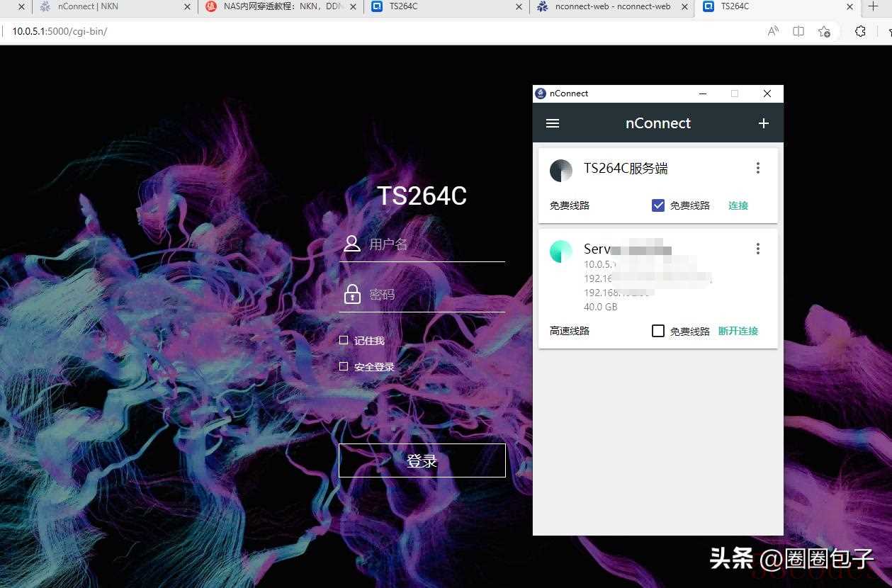
Task: Click the 登录 button
Action: [x=422, y=460]
